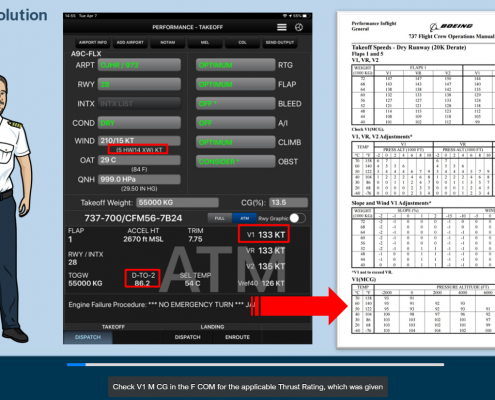Viewport: 495px width, 400px height.
Task: Click the AIRPORT INFO button
Action: [93, 43]
